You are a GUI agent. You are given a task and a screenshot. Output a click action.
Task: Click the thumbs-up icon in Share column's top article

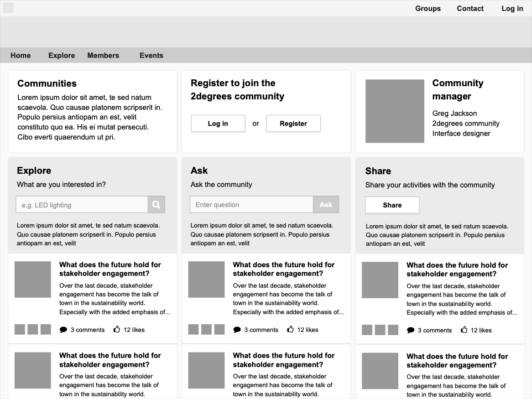tap(464, 330)
